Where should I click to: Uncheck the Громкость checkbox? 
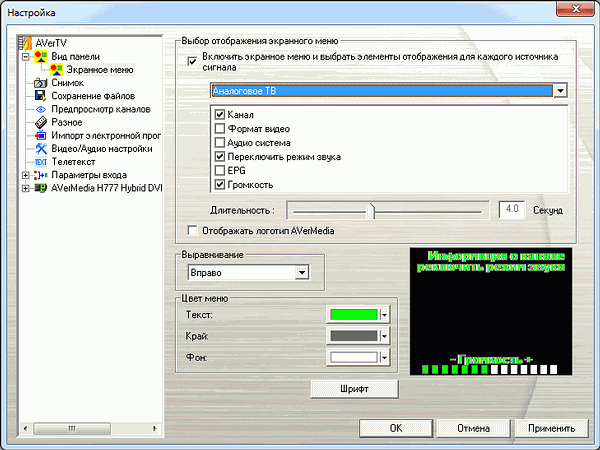click(x=220, y=184)
